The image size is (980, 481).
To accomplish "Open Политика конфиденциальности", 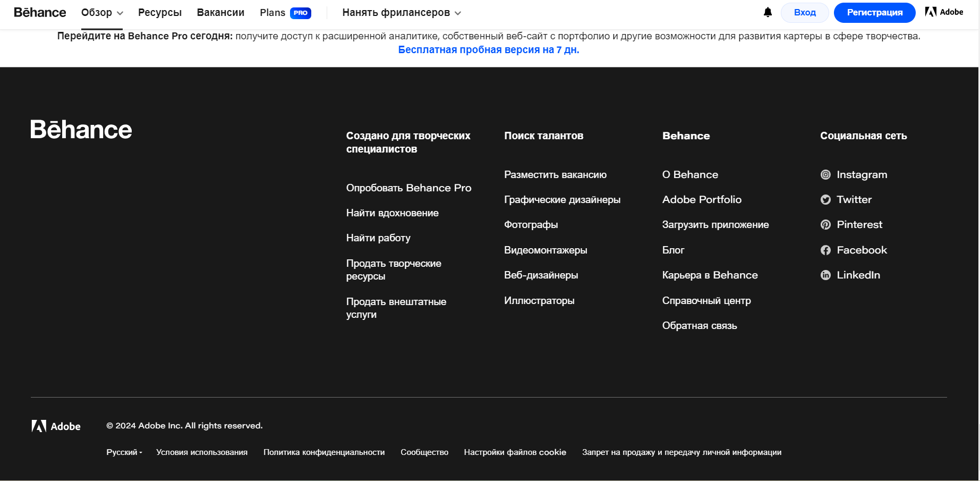I will point(323,452).
